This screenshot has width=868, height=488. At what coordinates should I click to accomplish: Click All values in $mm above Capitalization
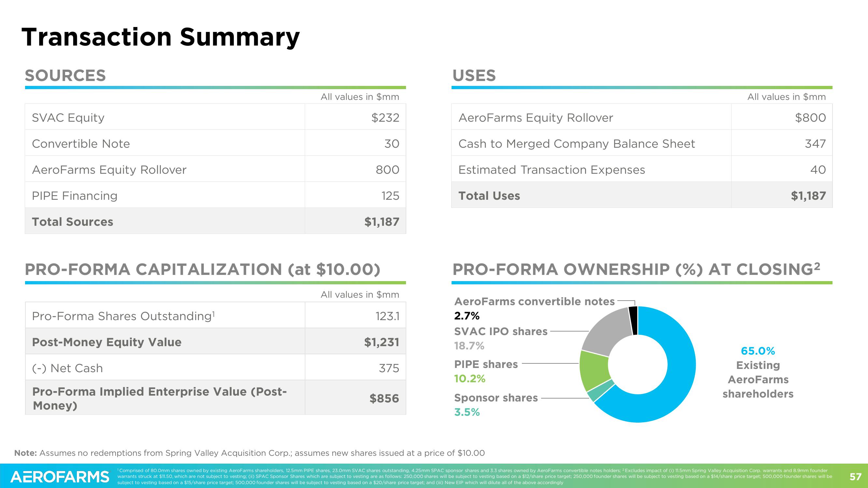pyautogui.click(x=360, y=295)
